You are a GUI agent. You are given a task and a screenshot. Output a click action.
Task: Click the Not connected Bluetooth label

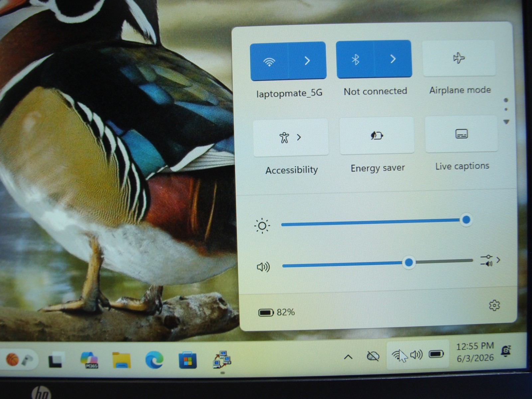click(x=375, y=91)
